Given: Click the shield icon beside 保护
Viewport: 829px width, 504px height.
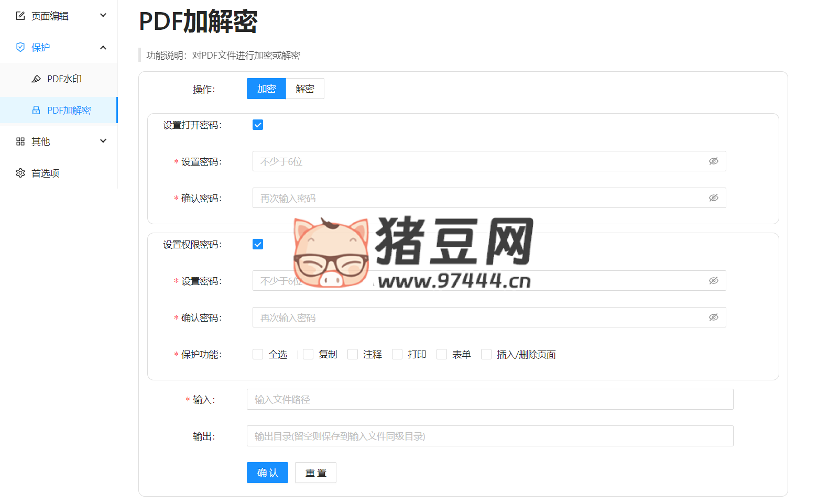Looking at the screenshot, I should pos(20,47).
